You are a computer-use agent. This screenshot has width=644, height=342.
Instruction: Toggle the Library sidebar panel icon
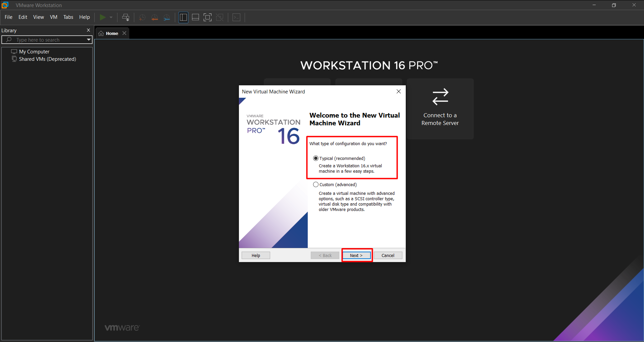pos(183,17)
